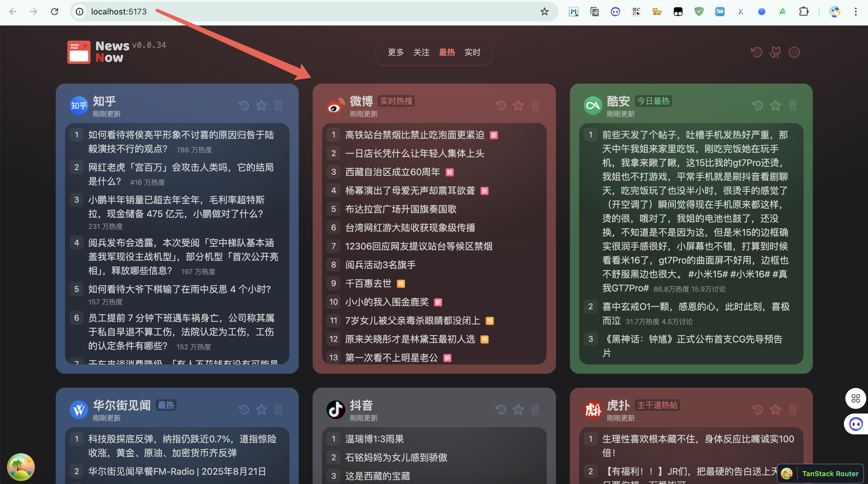Go back in browser history
The height and width of the screenshot is (484, 868).
pyautogui.click(x=13, y=12)
